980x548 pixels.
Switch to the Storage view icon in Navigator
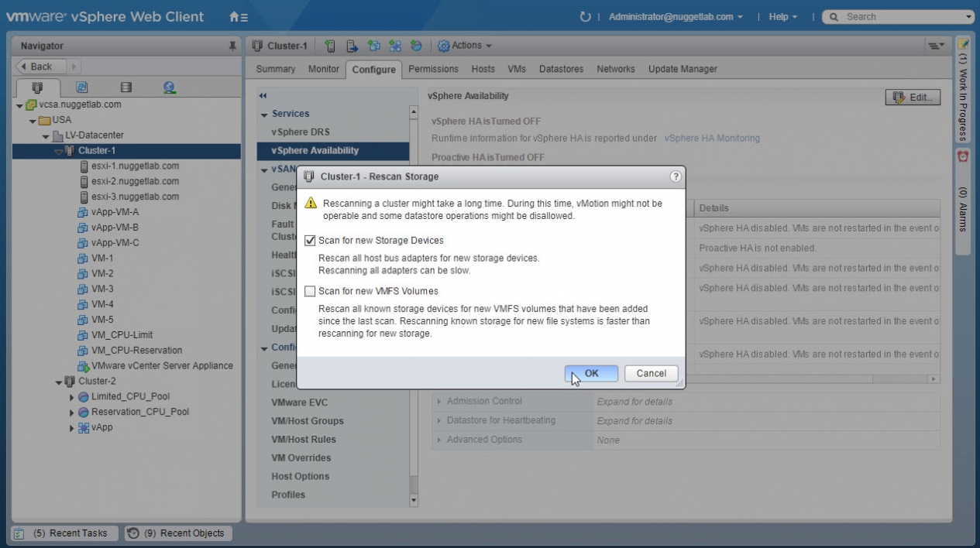125,89
